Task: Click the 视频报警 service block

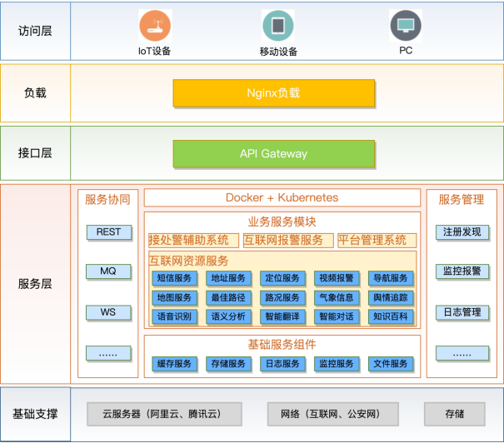Action: (x=337, y=278)
